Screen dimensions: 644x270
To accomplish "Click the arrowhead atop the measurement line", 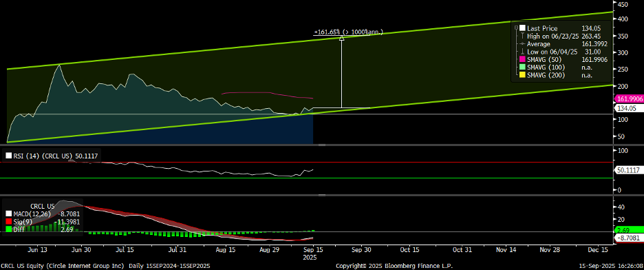I will click(x=341, y=38).
